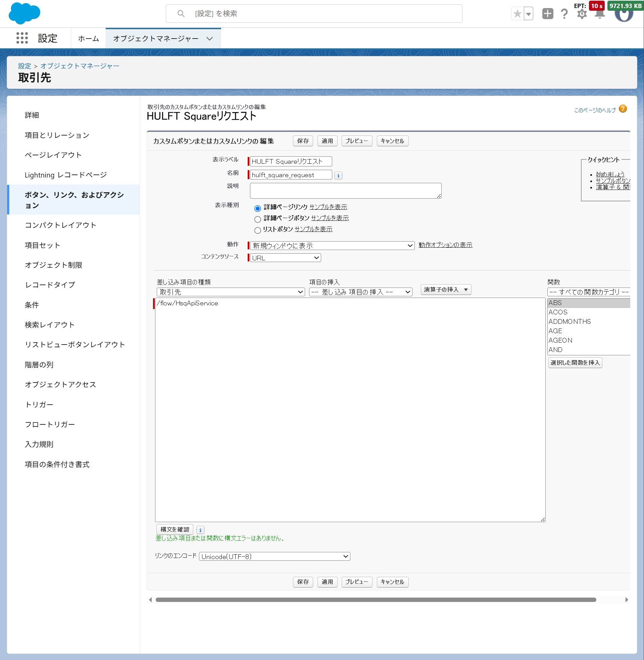Open the favorites list dropdown arrow
This screenshot has height=660, width=644.
(528, 14)
